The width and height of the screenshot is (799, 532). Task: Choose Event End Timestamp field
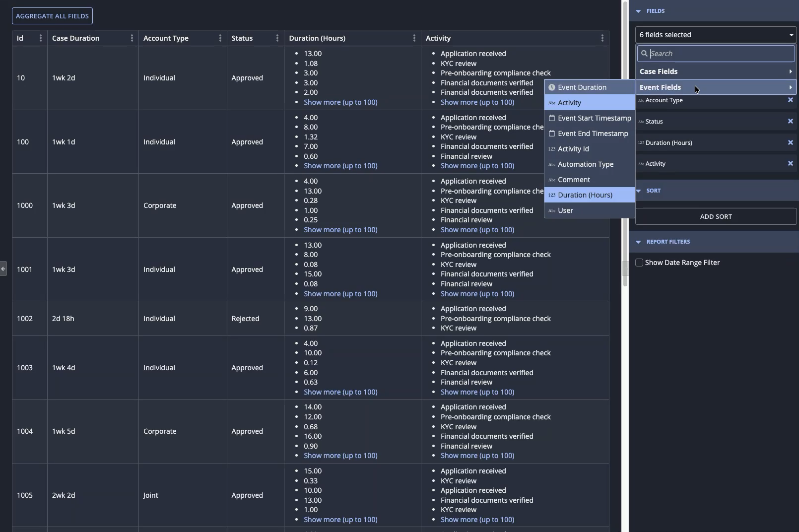[x=590, y=133]
